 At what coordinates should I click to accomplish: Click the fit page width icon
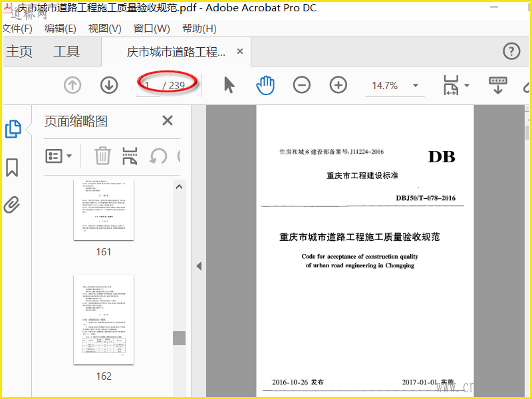tap(451, 85)
